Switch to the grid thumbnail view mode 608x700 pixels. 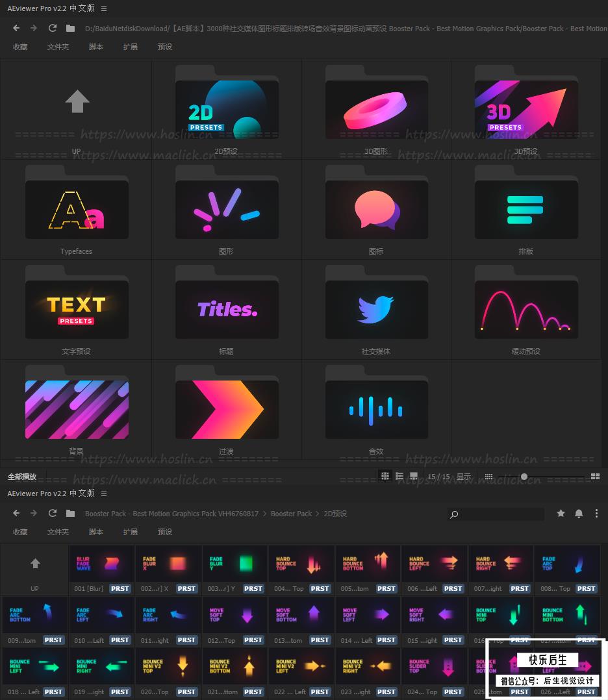[385, 476]
